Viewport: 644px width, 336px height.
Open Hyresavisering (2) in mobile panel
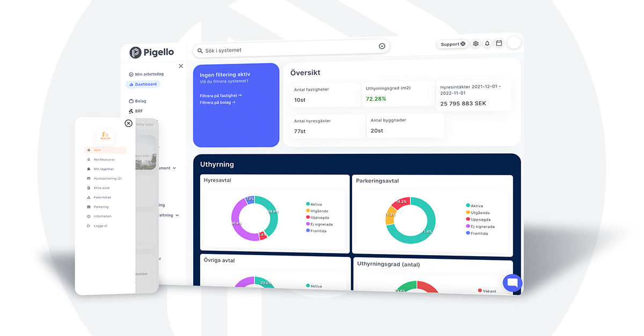(108, 178)
